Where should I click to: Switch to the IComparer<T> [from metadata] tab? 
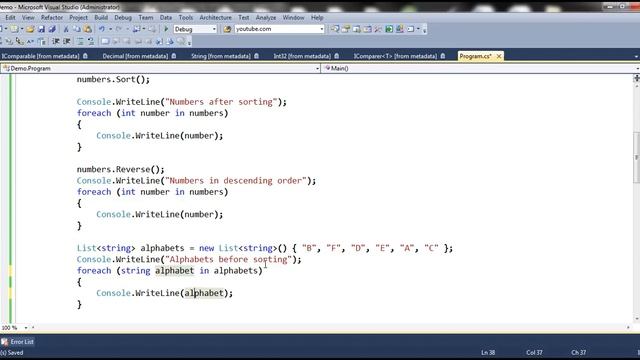tap(399, 56)
